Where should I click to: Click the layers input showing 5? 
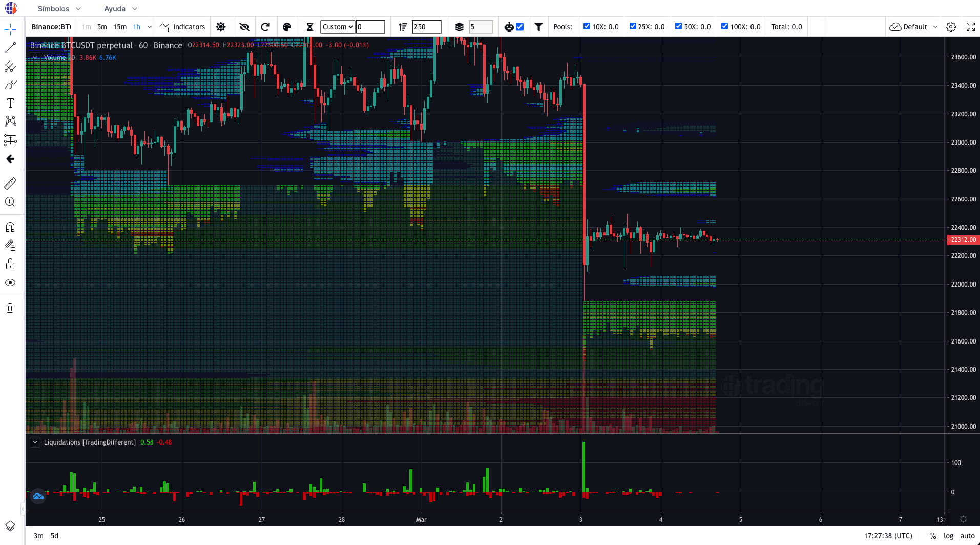(481, 27)
